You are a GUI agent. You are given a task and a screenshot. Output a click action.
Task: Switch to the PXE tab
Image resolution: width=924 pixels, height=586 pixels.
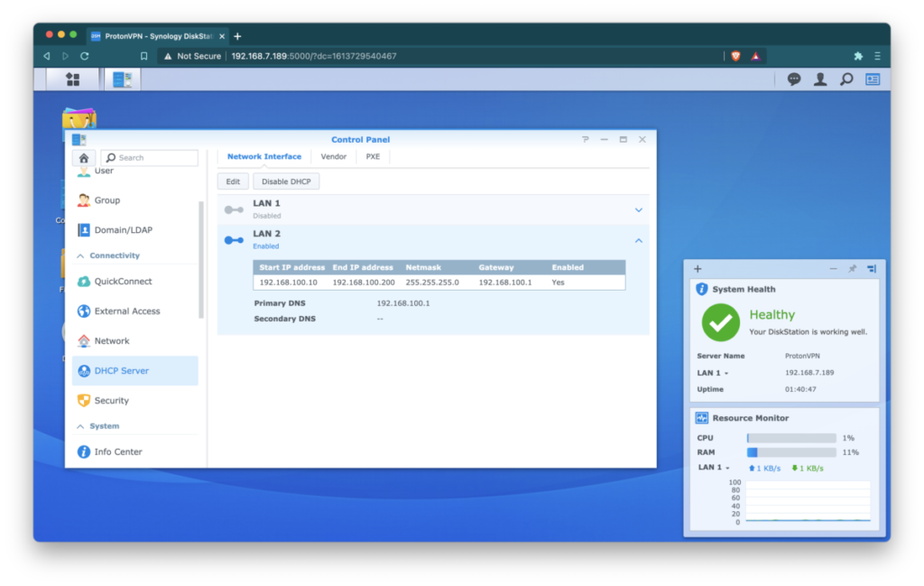coord(373,157)
